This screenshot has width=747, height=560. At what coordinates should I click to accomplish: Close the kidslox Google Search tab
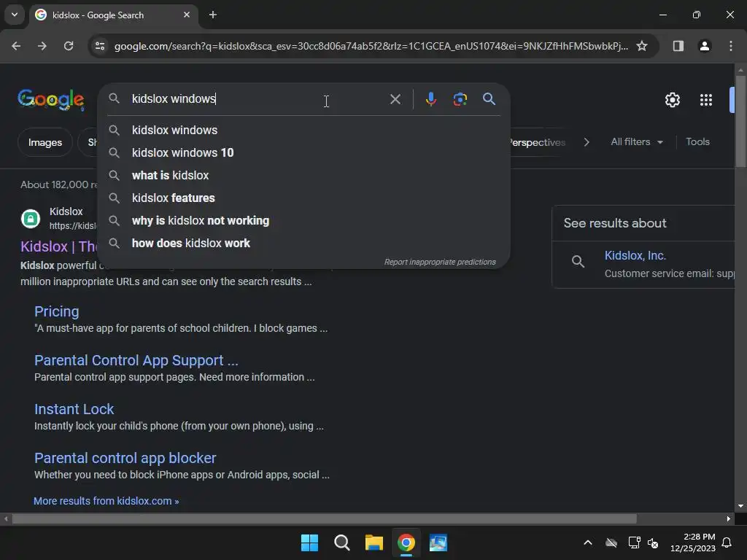point(187,15)
